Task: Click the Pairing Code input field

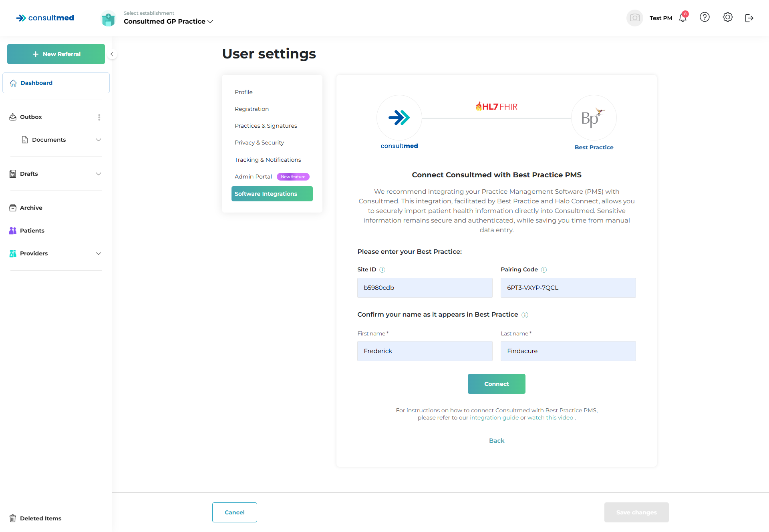Action: coord(568,288)
